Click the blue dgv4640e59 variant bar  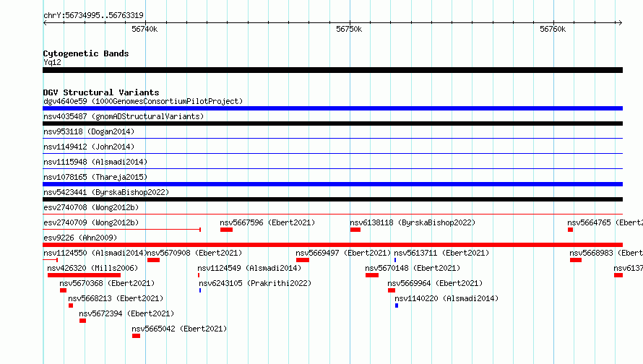(x=332, y=108)
